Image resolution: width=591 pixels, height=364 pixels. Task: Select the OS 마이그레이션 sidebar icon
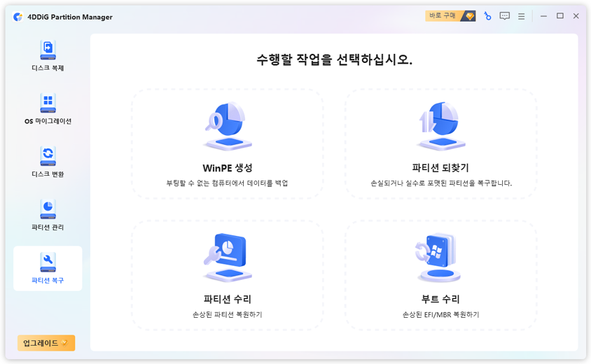pos(48,103)
